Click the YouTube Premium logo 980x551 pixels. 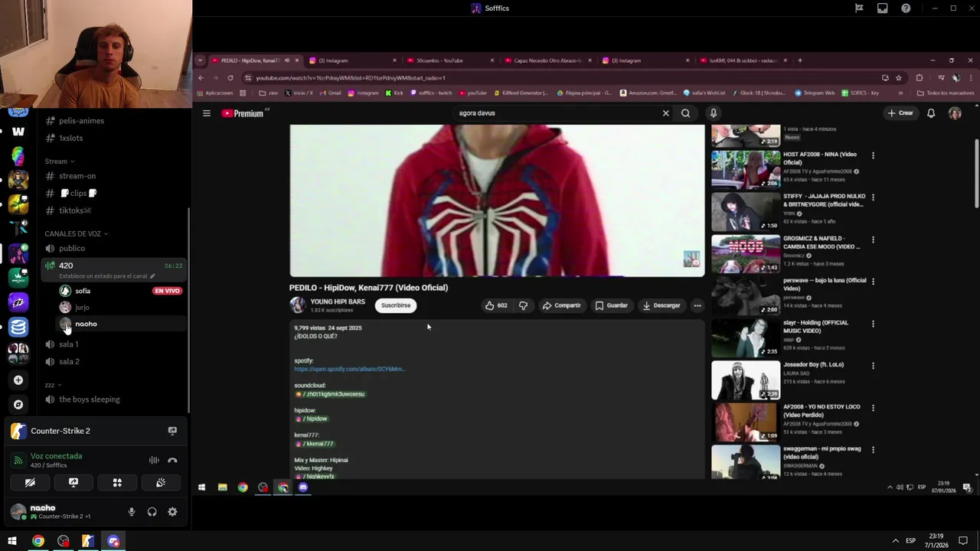[x=242, y=113]
